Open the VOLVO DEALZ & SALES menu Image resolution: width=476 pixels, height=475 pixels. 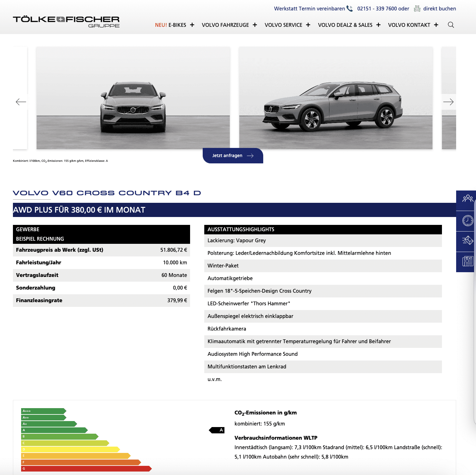coord(345,25)
